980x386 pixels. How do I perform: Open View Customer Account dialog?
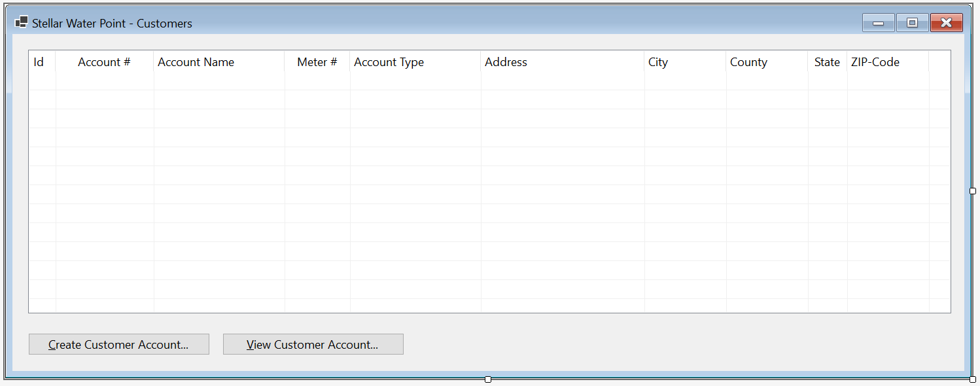[x=313, y=344]
